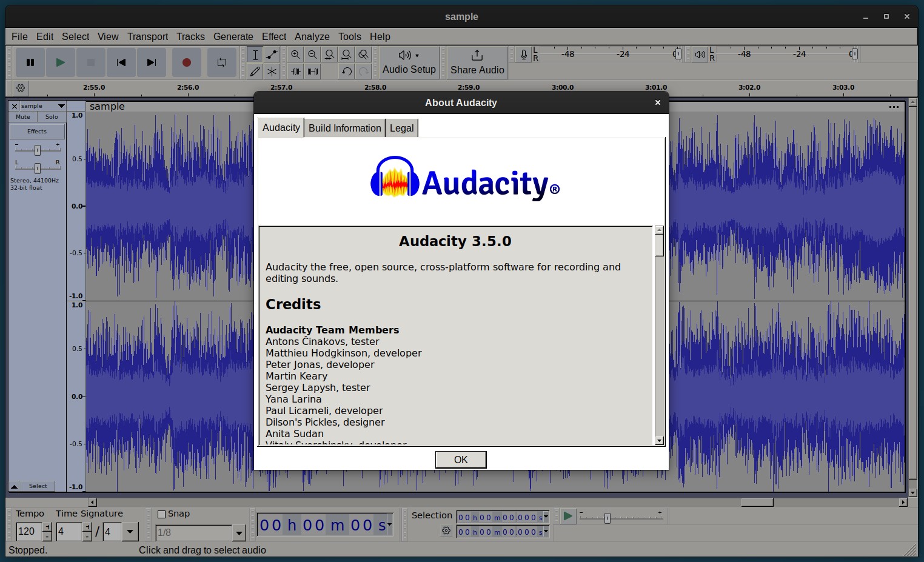
Task: Open the Generate menu
Action: [233, 36]
